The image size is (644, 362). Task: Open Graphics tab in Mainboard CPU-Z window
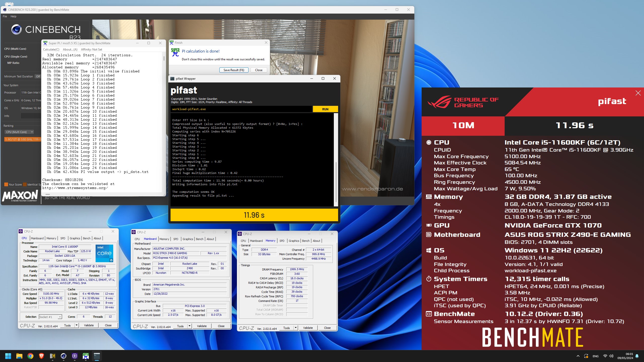point(188,239)
